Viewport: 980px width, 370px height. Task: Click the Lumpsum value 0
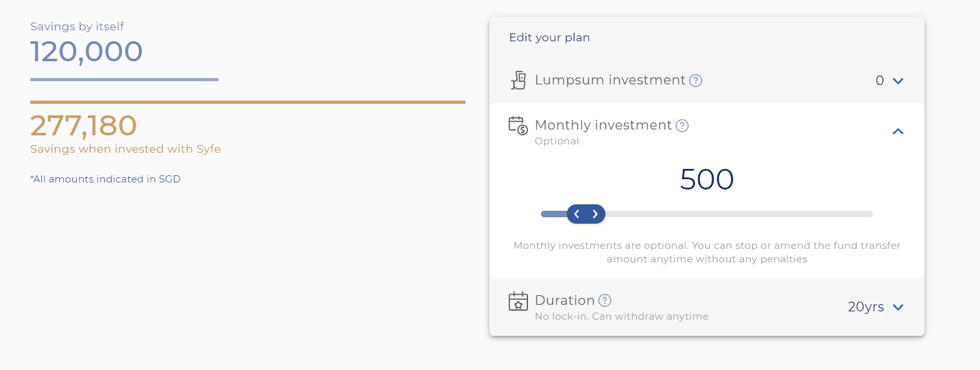tap(879, 81)
